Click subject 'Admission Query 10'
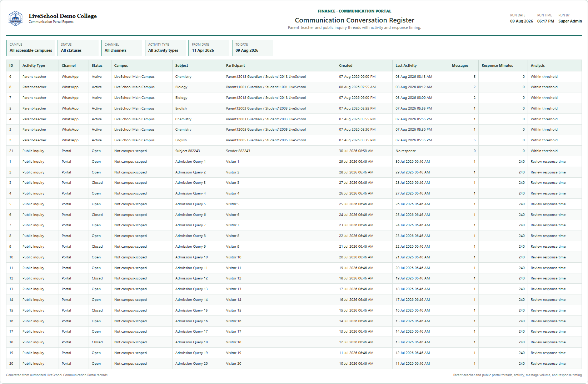Screen dimensions: 588x384 (x=191, y=257)
